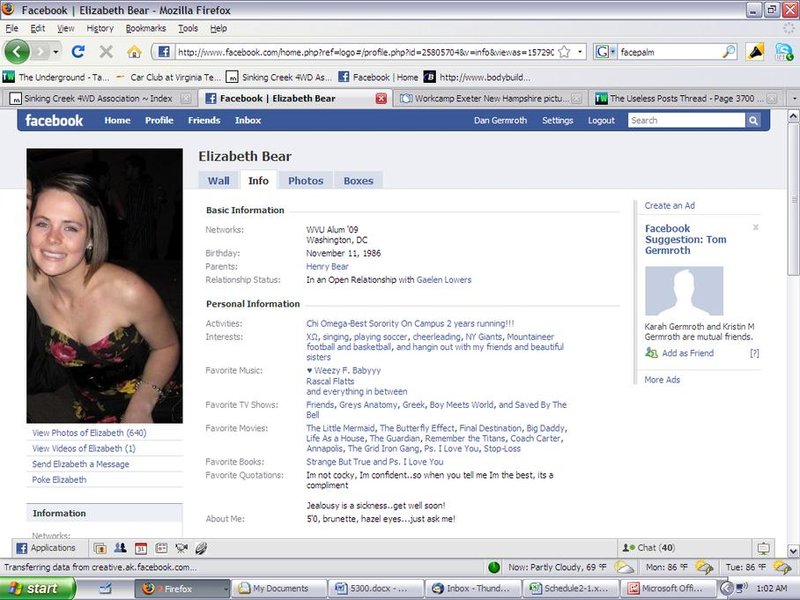Open the notifications icon in Facebook bottom bar
800x600 pixels.
763,548
